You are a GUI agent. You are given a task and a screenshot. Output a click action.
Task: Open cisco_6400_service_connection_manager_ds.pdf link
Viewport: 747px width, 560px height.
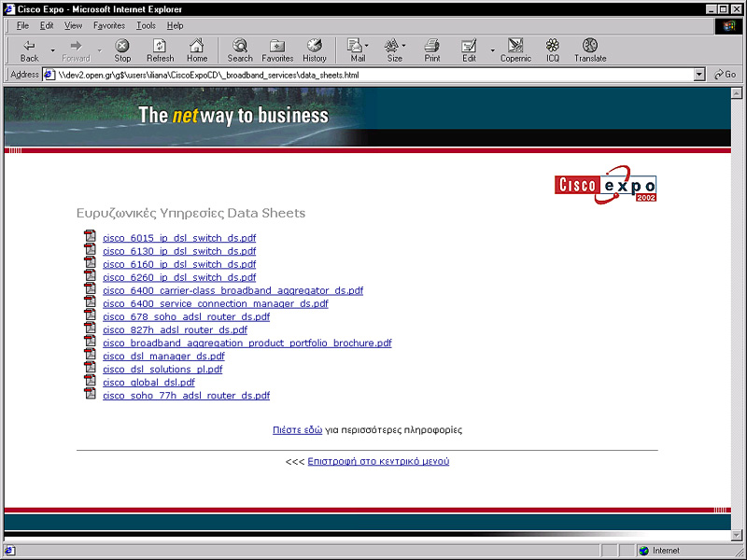pos(216,303)
